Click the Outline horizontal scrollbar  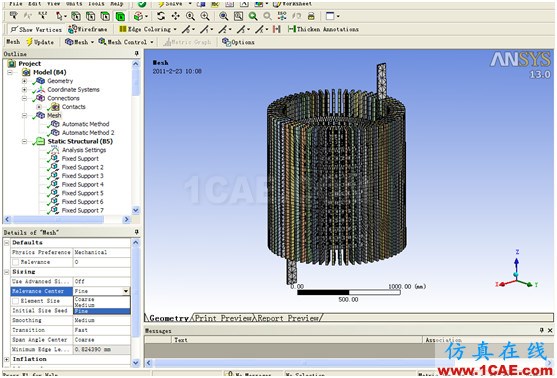tap(67, 220)
